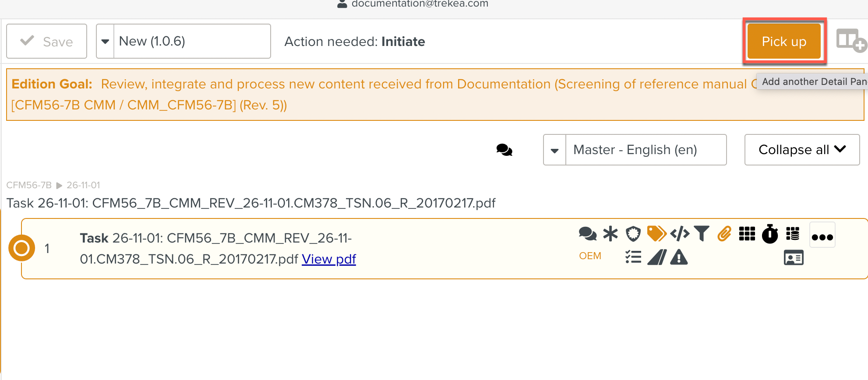
Task: Open the comments bubble beside the language selector
Action: 504,150
